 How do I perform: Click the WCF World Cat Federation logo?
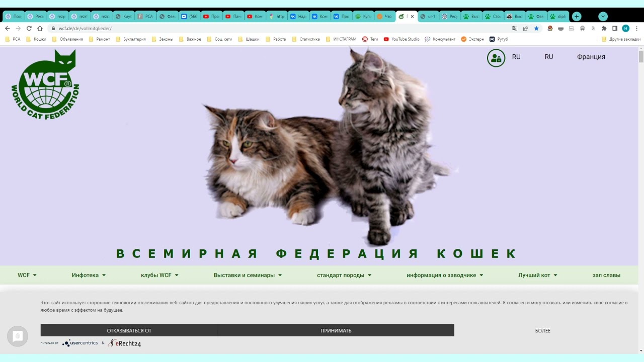click(45, 84)
